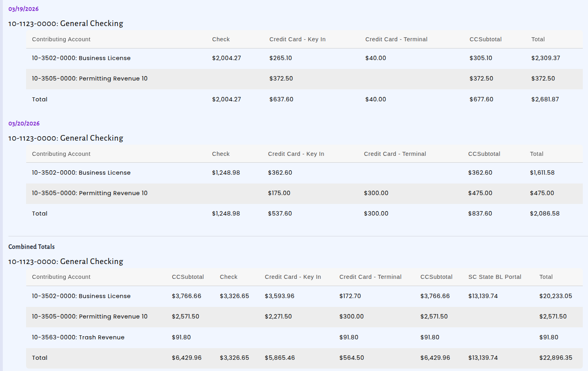Image resolution: width=588 pixels, height=371 pixels.
Task: Click the $564.50 Terminal combined total
Action: point(352,358)
